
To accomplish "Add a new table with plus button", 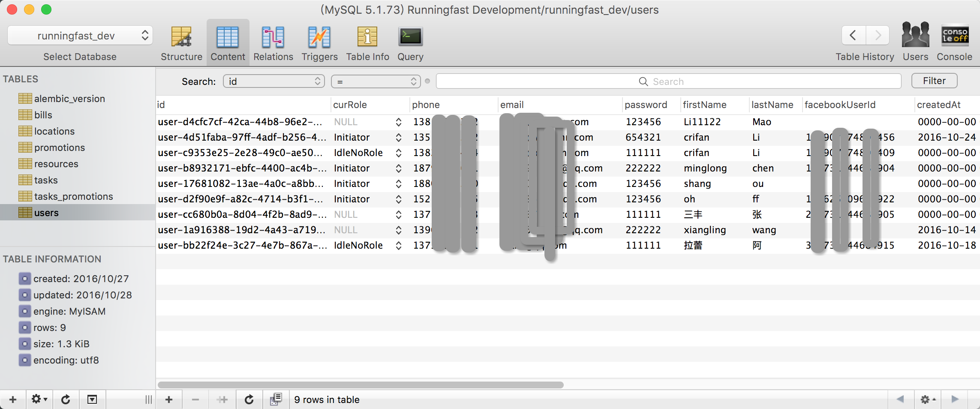I will [x=13, y=400].
